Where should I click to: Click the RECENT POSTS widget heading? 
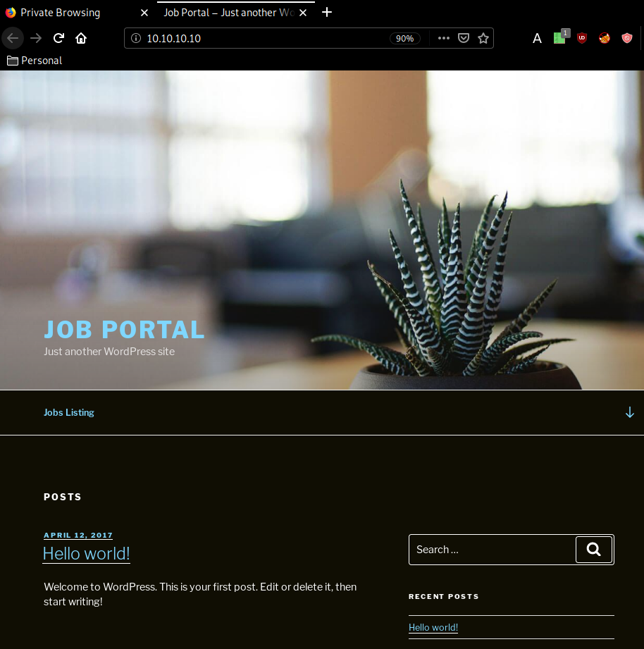444,596
